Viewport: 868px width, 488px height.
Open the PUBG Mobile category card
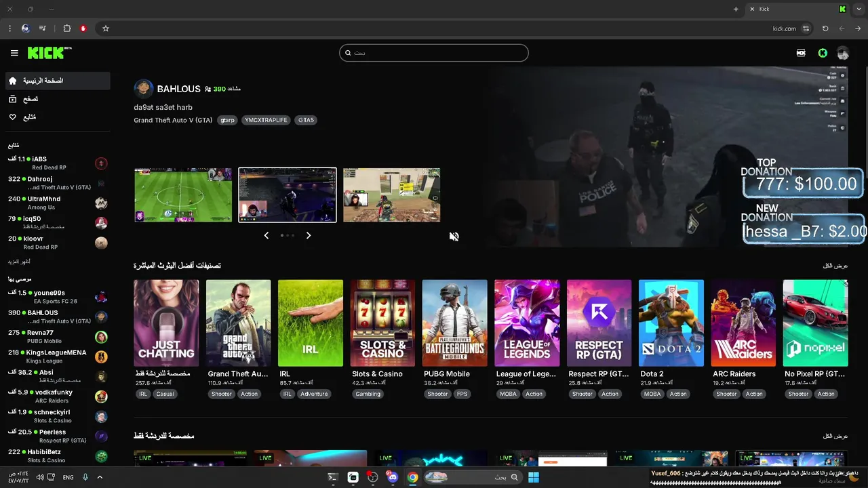click(x=455, y=323)
